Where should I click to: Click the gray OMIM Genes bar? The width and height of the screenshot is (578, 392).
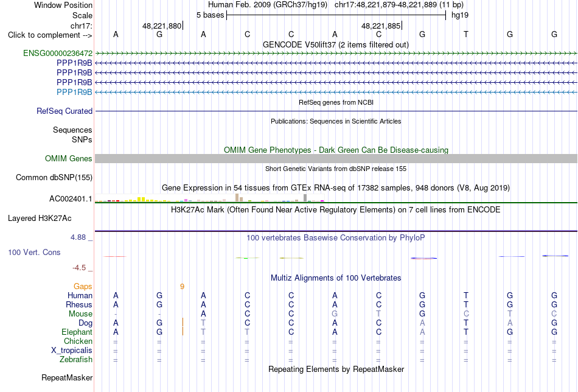tap(336, 159)
